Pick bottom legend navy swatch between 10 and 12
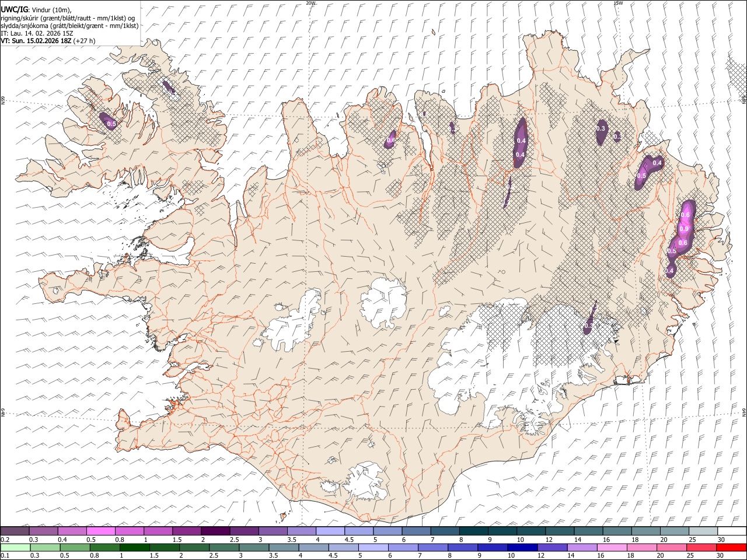Image resolution: width=747 pixels, height=560 pixels. [x=522, y=547]
